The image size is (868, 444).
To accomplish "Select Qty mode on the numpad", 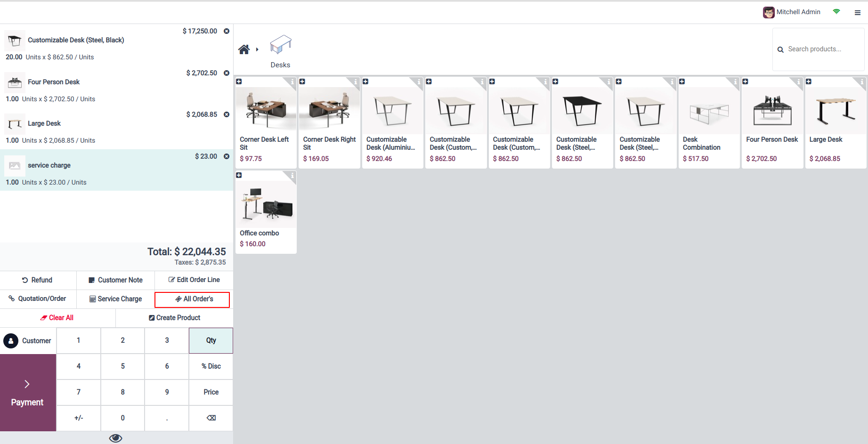I will coord(211,340).
